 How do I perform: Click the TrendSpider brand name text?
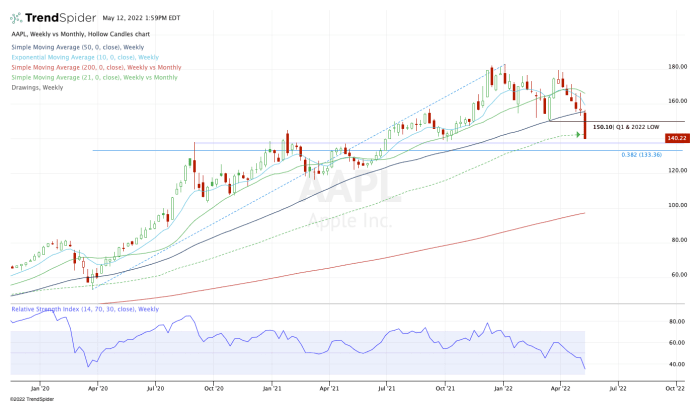click(x=60, y=18)
